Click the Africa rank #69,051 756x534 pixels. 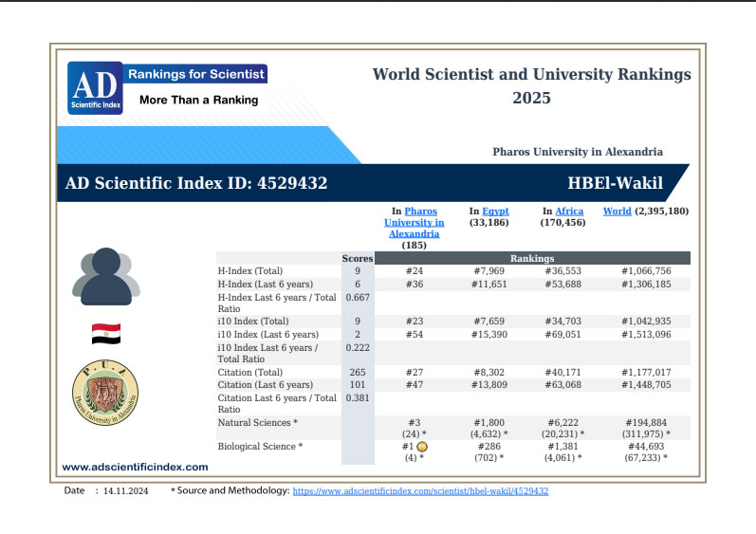(563, 335)
